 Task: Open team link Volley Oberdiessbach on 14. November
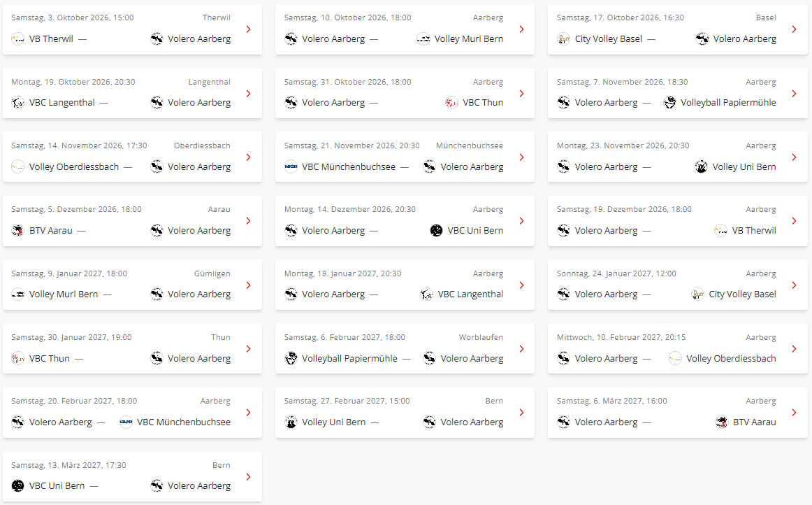(74, 167)
